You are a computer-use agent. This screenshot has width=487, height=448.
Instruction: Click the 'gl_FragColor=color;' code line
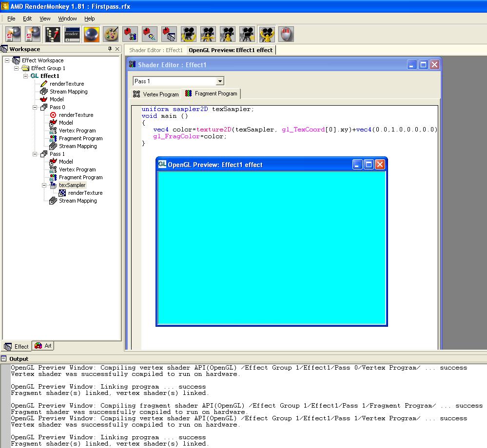pyautogui.click(x=190, y=136)
